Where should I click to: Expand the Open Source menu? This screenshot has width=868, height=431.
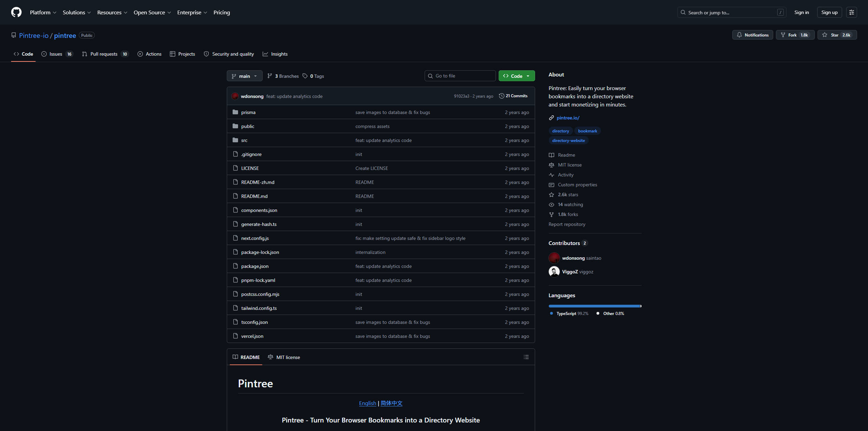[152, 12]
